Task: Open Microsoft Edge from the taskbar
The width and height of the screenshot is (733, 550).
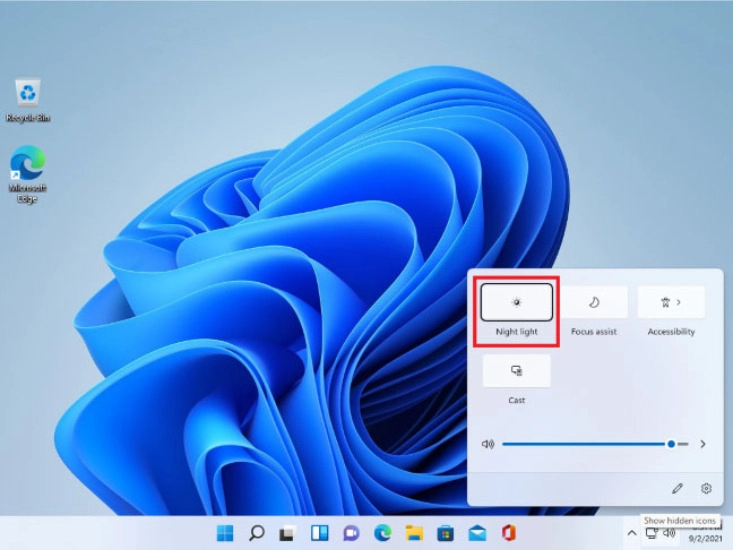Action: coord(382,533)
